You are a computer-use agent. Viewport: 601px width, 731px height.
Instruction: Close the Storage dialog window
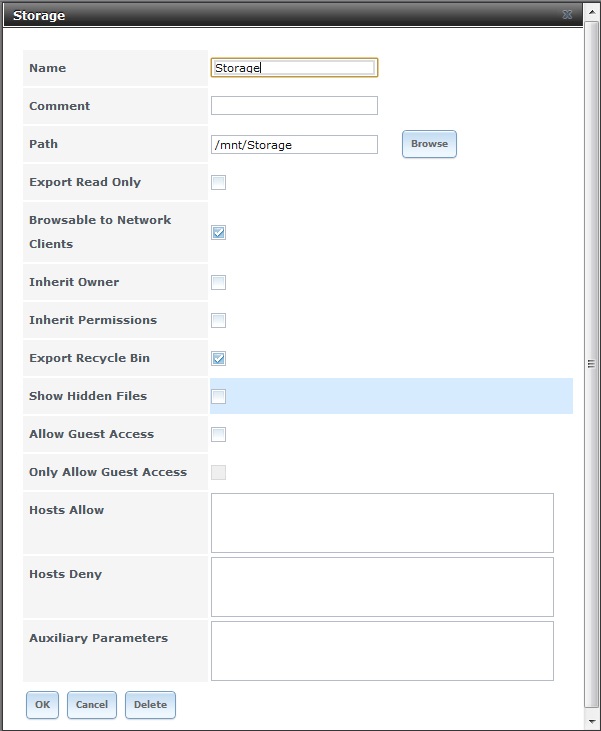pos(567,15)
